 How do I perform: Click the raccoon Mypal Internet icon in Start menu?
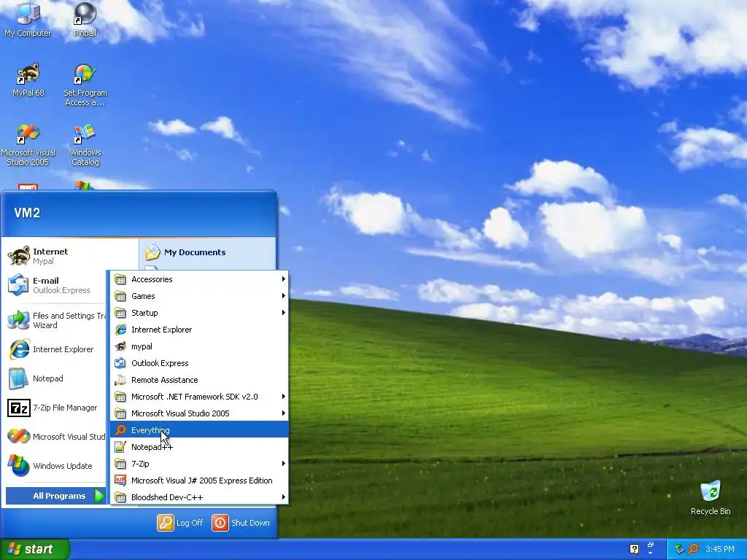[x=19, y=256]
